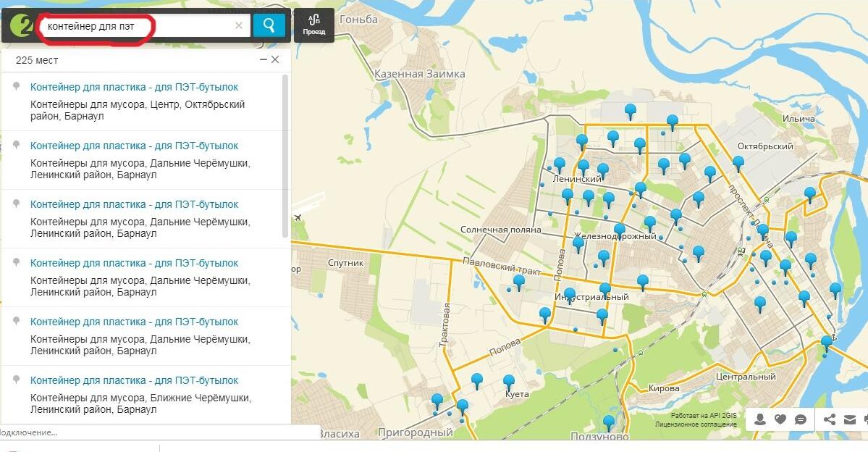Open feedback via the speech bubble icon

tap(801, 420)
